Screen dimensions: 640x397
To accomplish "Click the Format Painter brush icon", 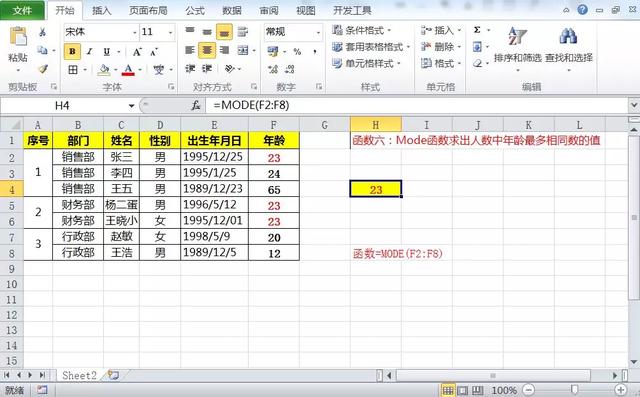I will 43,69.
